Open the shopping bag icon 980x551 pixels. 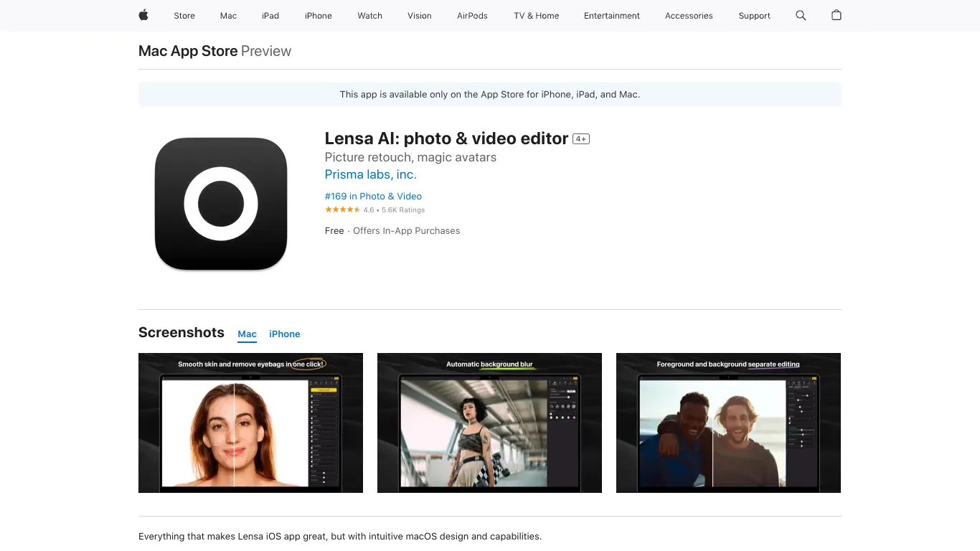836,15
